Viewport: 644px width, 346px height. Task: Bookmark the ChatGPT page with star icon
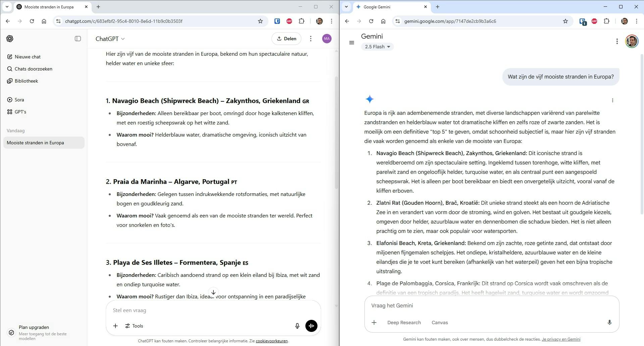click(260, 21)
